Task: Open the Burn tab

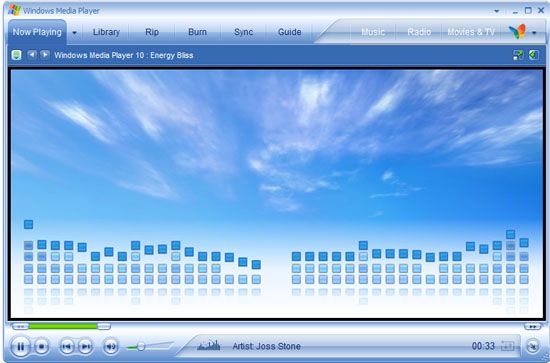Action: click(x=197, y=32)
